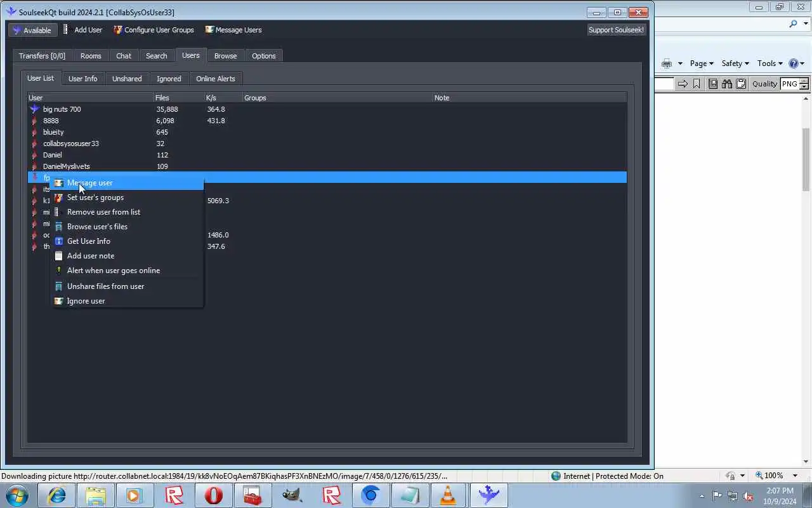The height and width of the screenshot is (508, 812).
Task: Open the Opera browser from the taskbar
Action: tap(214, 495)
